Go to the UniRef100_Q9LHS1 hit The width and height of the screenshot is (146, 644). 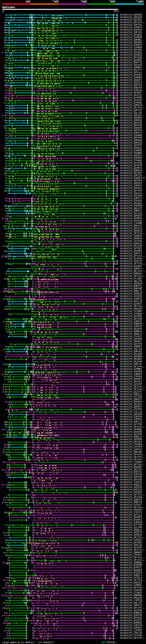pos(131,115)
